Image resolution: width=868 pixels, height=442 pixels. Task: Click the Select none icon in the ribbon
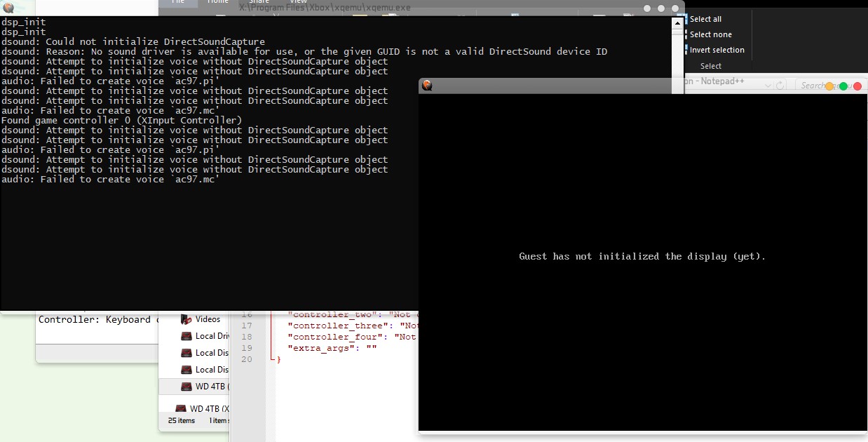pos(686,34)
